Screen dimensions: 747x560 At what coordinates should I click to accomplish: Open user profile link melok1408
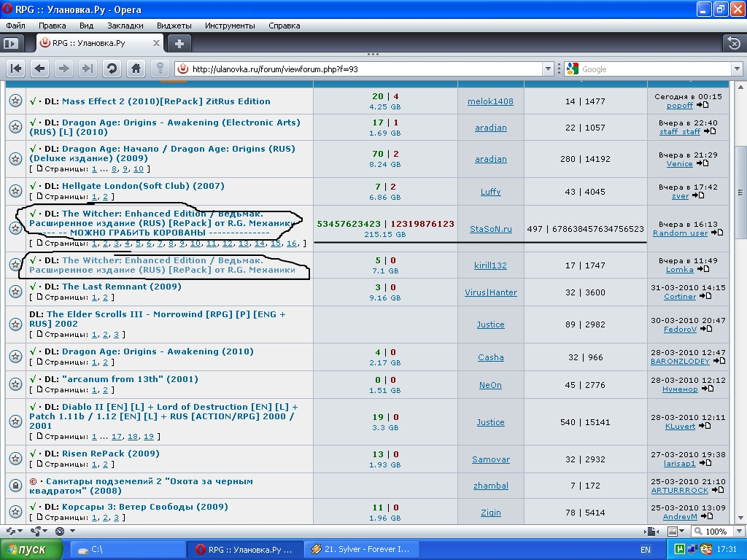coord(490,101)
